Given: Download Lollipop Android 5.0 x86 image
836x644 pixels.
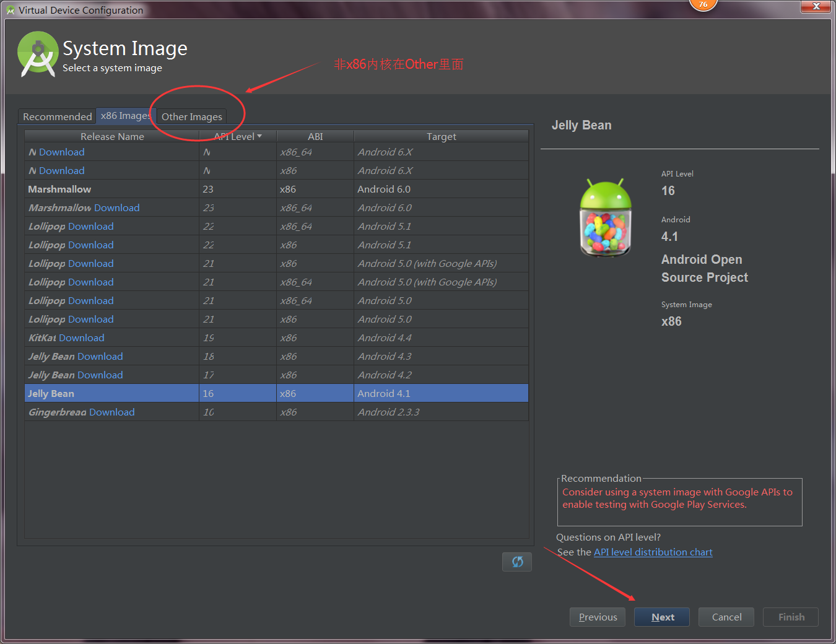Looking at the screenshot, I should click(91, 319).
